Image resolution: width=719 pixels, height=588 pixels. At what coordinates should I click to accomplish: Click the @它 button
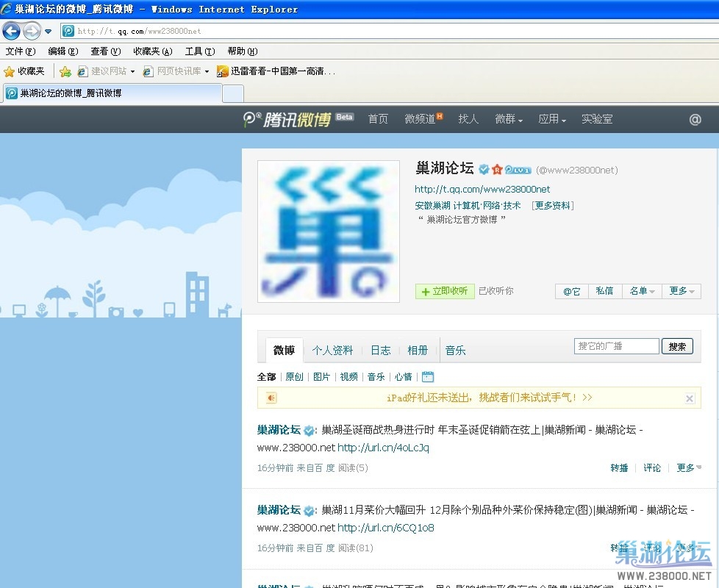click(571, 291)
